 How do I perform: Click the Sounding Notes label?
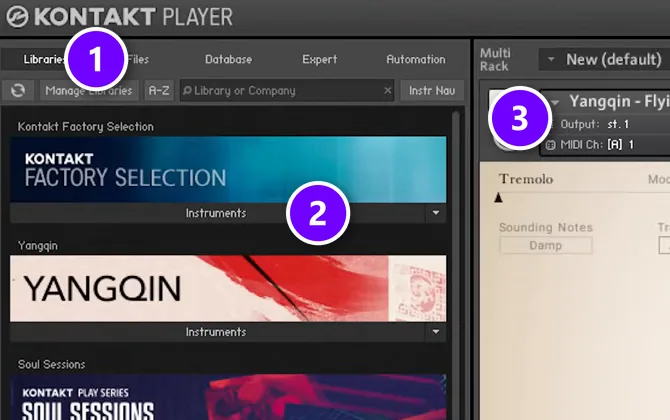546,227
